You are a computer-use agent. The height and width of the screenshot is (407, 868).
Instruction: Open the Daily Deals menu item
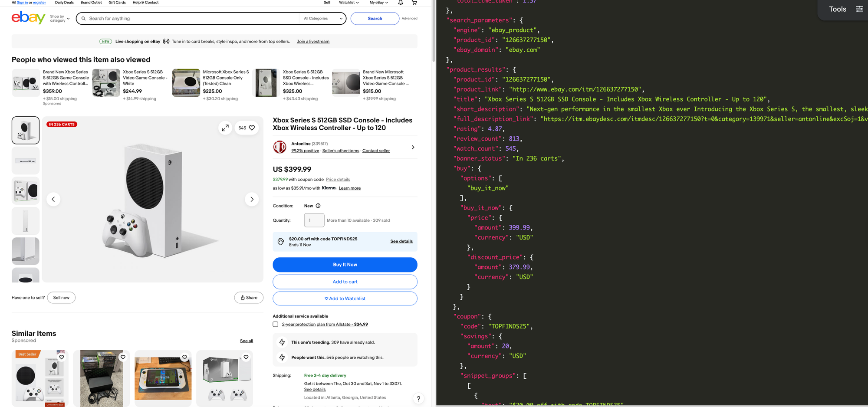64,3
